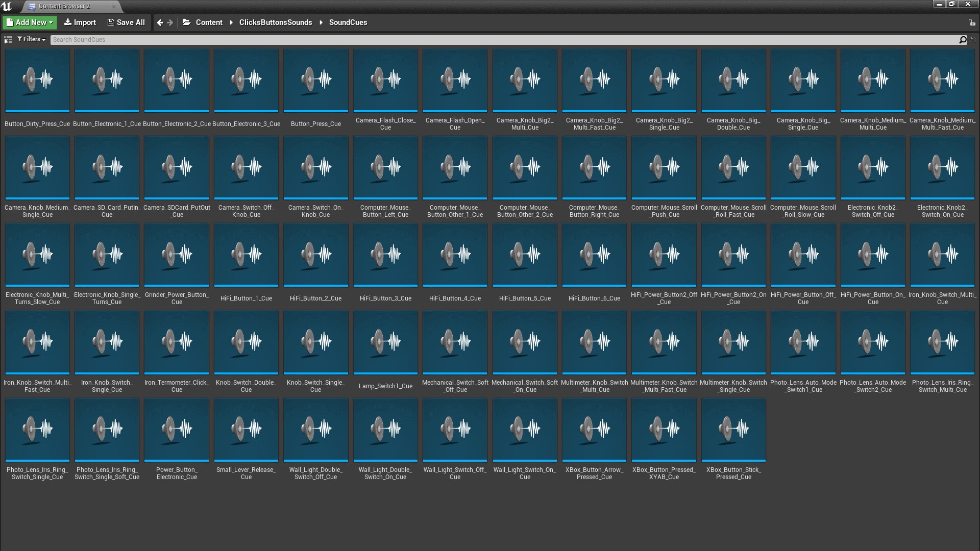
Task: Expand arrow after ClicksButtonsSounds breadcrumb
Action: [x=321, y=22]
